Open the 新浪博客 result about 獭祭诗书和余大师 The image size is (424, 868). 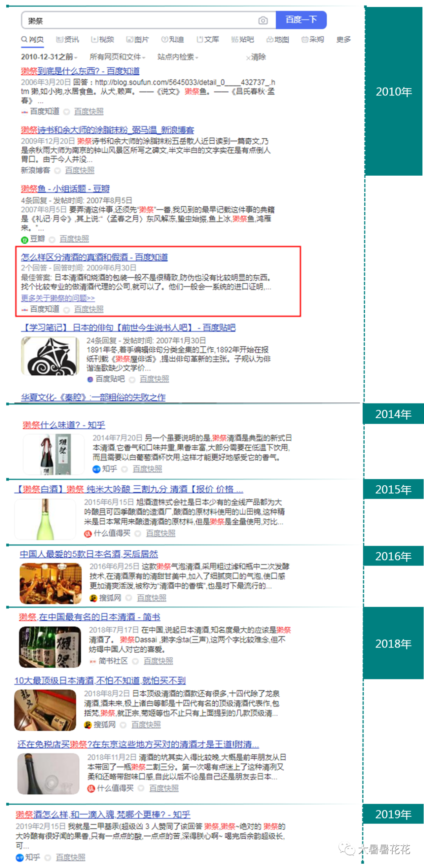(107, 130)
